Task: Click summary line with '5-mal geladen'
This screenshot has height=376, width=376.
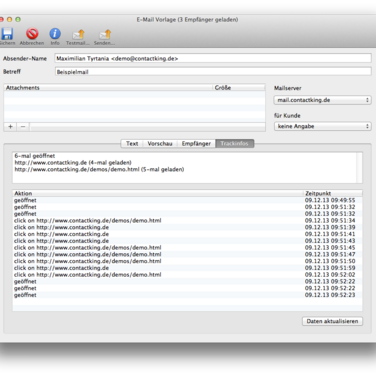Action: [99, 169]
